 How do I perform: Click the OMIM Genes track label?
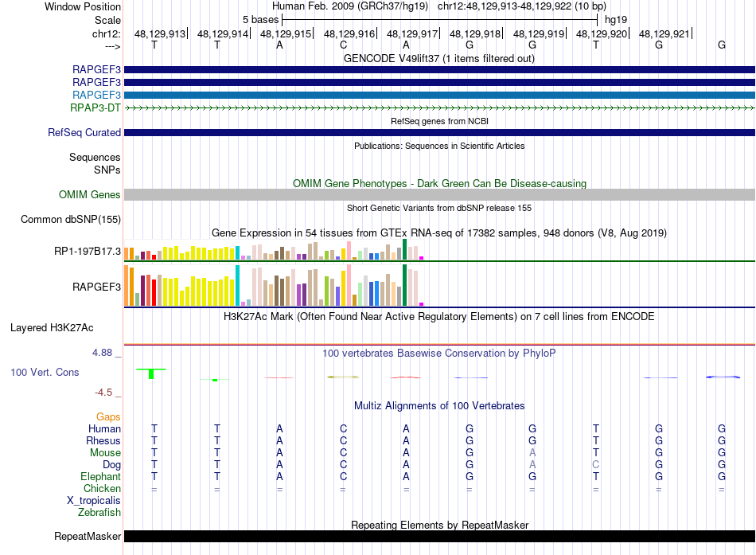89,194
